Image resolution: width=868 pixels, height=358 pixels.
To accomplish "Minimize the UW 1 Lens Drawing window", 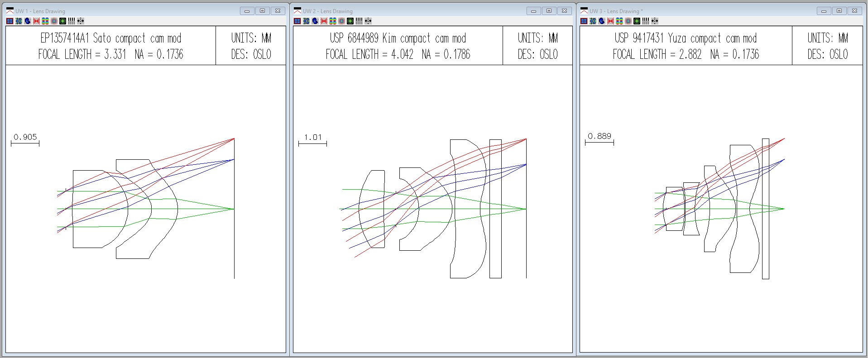I will coord(247,11).
